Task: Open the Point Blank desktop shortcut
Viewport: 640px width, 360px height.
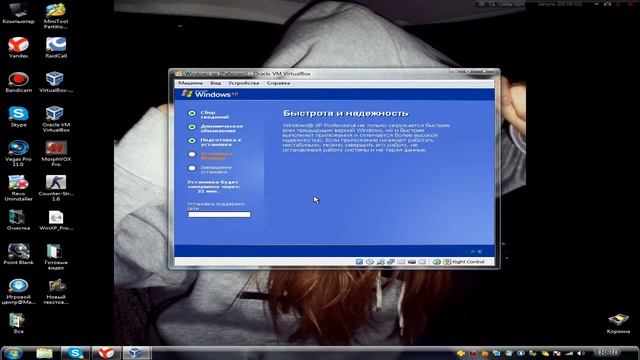Action: tap(18, 254)
